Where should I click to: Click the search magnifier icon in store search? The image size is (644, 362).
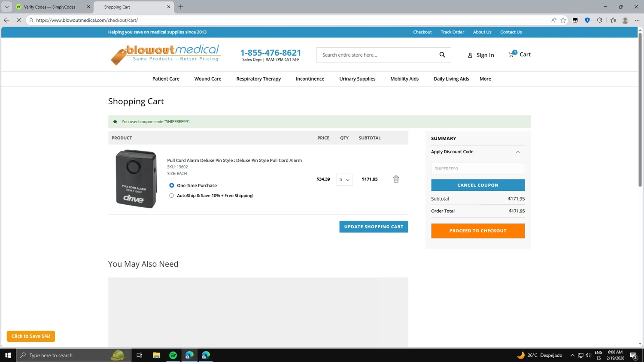[x=442, y=55]
